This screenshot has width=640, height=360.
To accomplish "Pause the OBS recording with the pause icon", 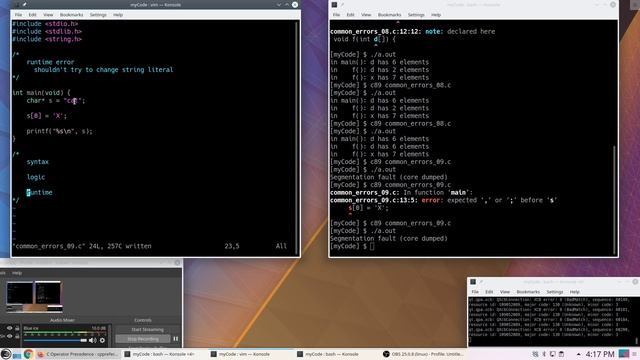I will pyautogui.click(x=176, y=339).
